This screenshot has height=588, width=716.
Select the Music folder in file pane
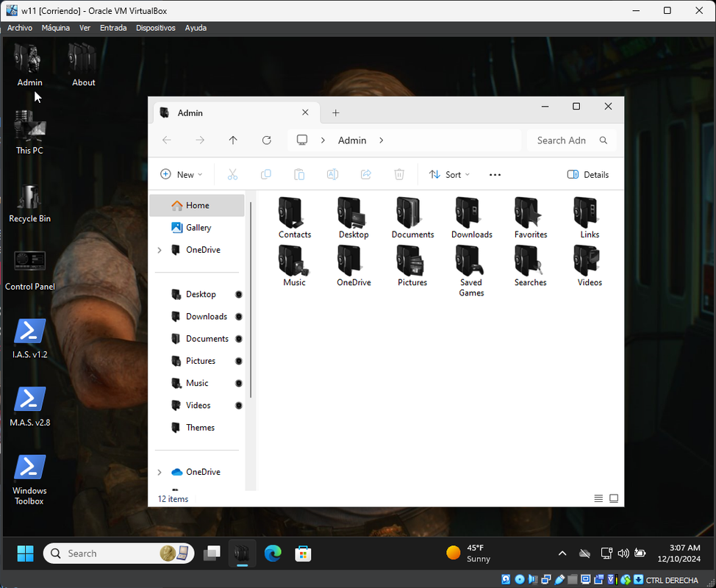(x=295, y=266)
